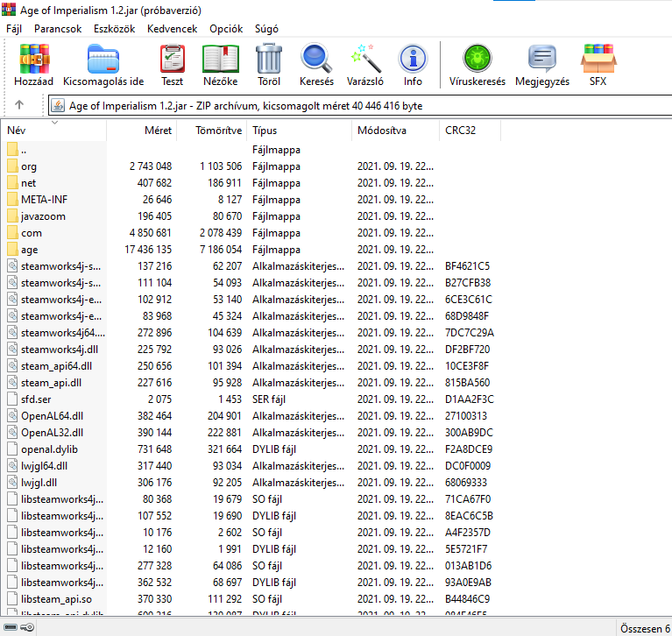The image size is (672, 636).
Task: Click size value 102 912
Action: (154, 300)
